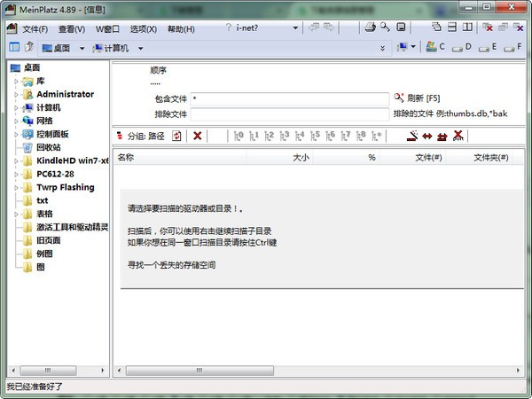Image resolution: width=532 pixels, height=399 pixels.
Task: Click the refresh grouping icon beside 路径
Action: click(176, 136)
